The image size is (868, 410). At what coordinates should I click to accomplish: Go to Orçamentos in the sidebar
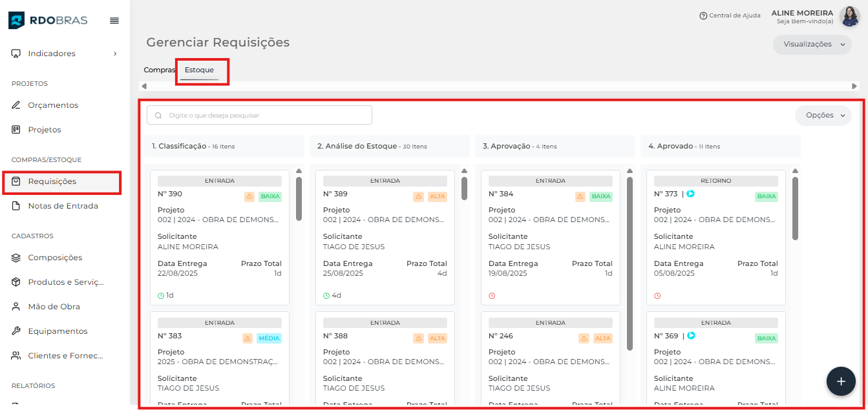tap(53, 105)
